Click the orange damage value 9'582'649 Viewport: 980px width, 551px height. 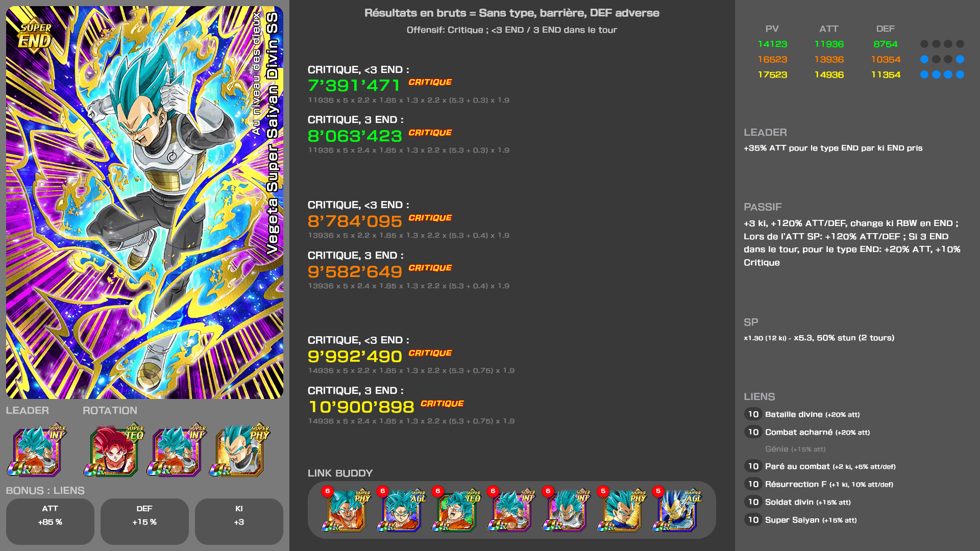click(x=355, y=271)
